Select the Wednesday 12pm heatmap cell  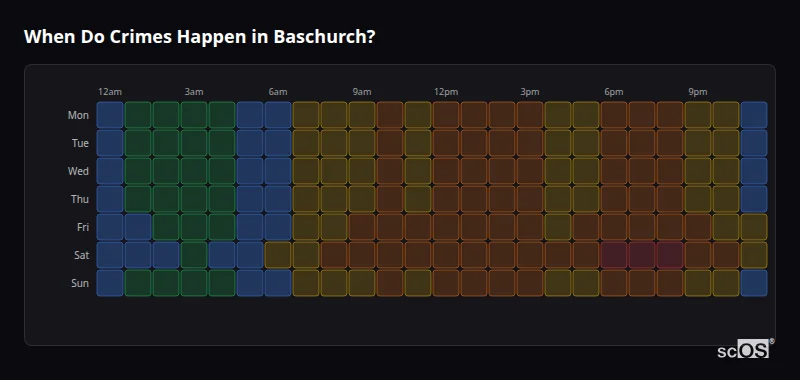[x=446, y=171]
